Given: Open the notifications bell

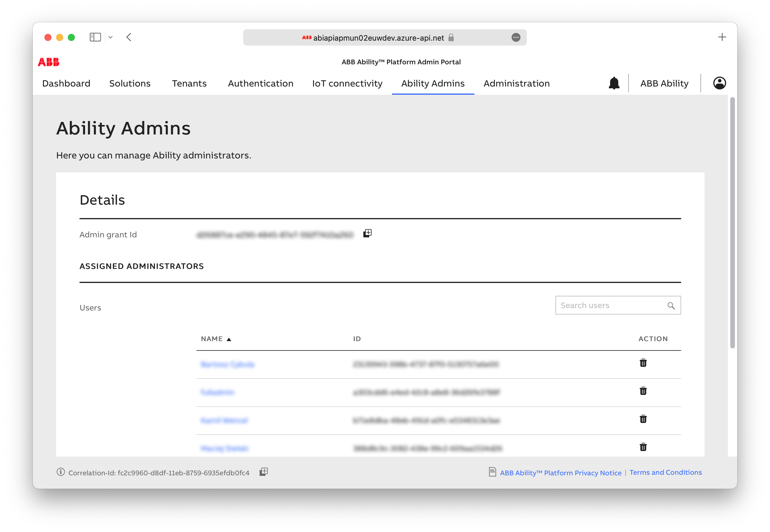Looking at the screenshot, I should pyautogui.click(x=614, y=83).
